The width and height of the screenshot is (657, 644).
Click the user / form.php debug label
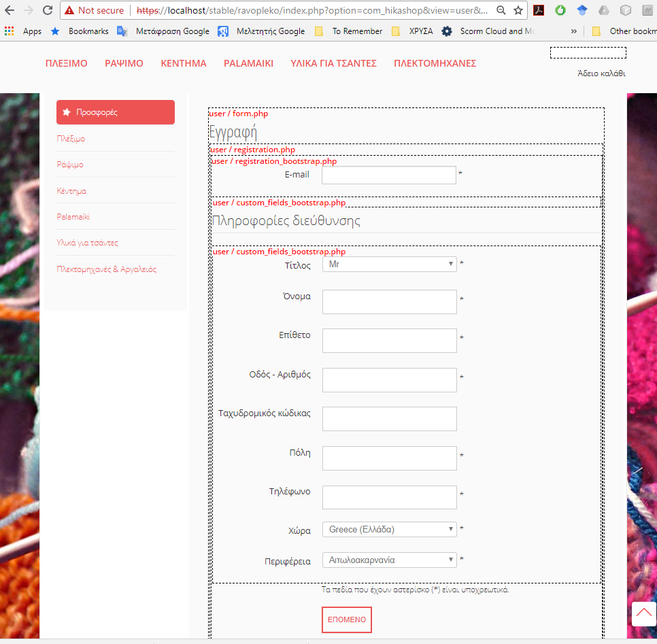click(x=238, y=114)
